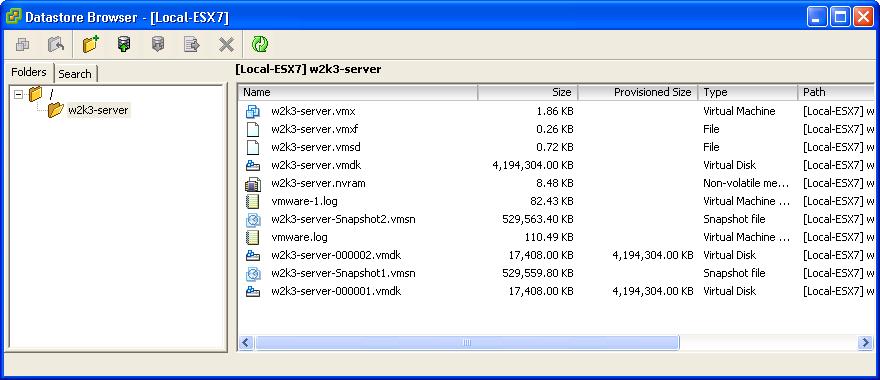This screenshot has height=380, width=880.
Task: Upload files to this datastore icon
Action: 124,44
